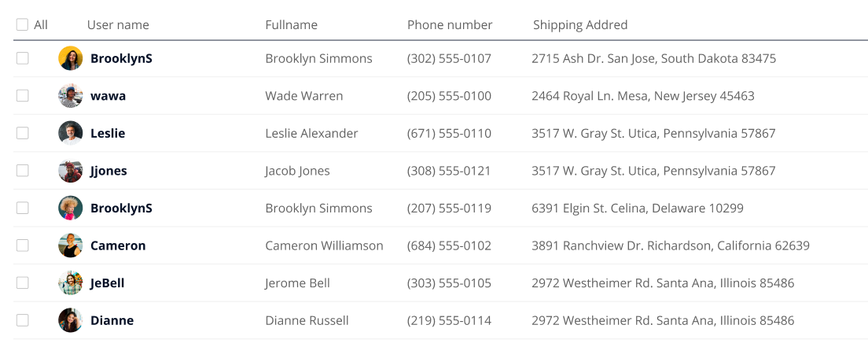Screen dimensions: 868x347
Task: Click phone number (684) 555-0102
Action: pos(449,245)
